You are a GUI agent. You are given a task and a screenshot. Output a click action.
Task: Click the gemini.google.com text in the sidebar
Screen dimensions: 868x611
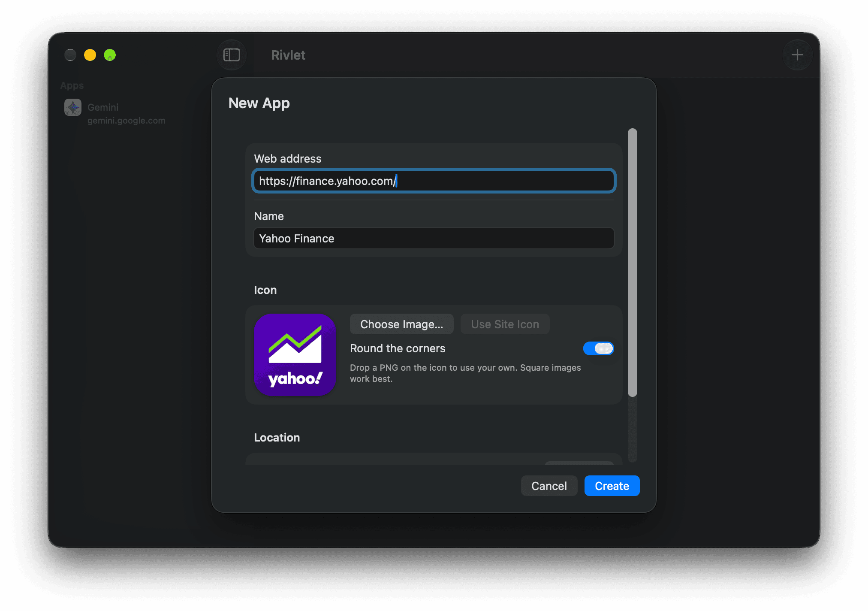click(127, 121)
